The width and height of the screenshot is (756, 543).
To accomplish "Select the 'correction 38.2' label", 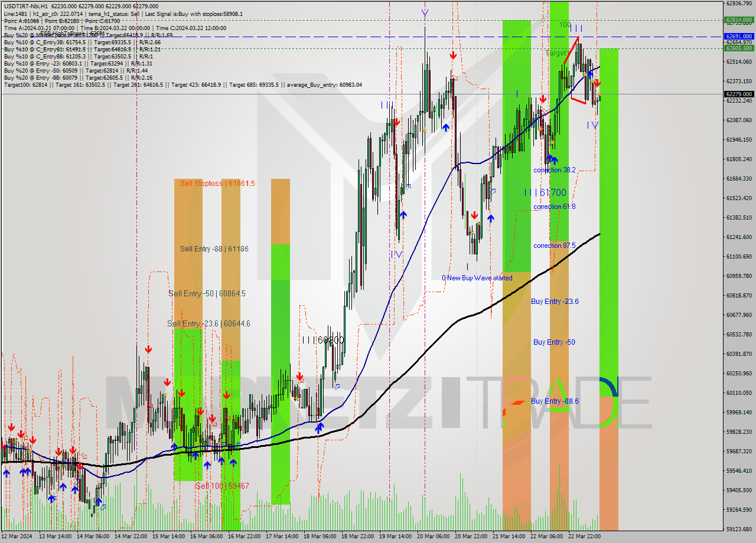I will [x=555, y=170].
